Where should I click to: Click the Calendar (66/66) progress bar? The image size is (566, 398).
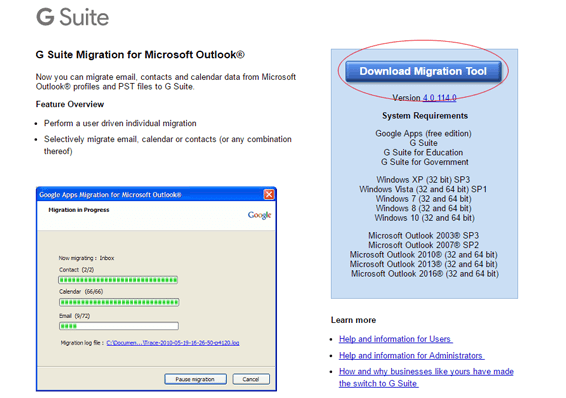pyautogui.click(x=119, y=302)
